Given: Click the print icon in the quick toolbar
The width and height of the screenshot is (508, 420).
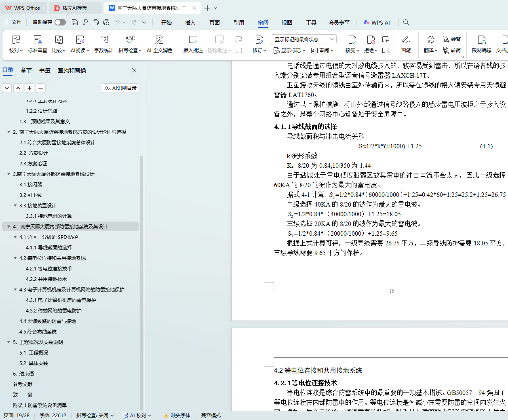Looking at the screenshot, I should pyautogui.click(x=96, y=23).
